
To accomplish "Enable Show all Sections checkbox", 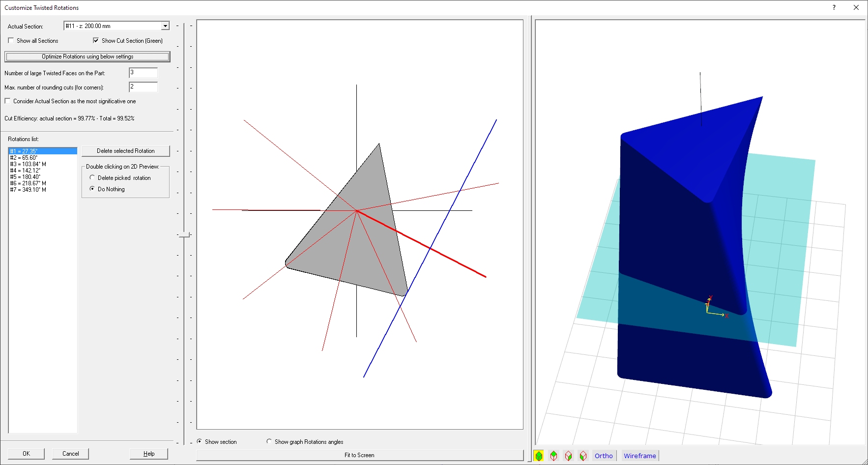I will pos(11,41).
